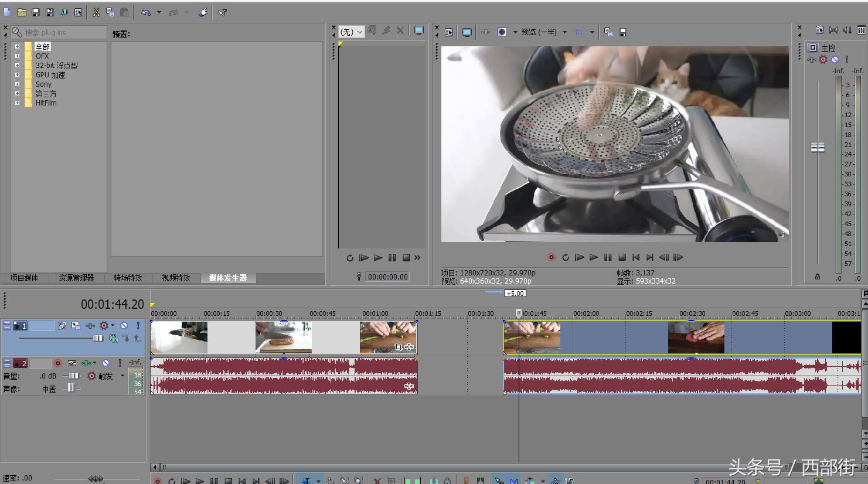The width and height of the screenshot is (868, 484).
Task: Open the (无) dropdown in trimmer panel
Action: [x=352, y=32]
